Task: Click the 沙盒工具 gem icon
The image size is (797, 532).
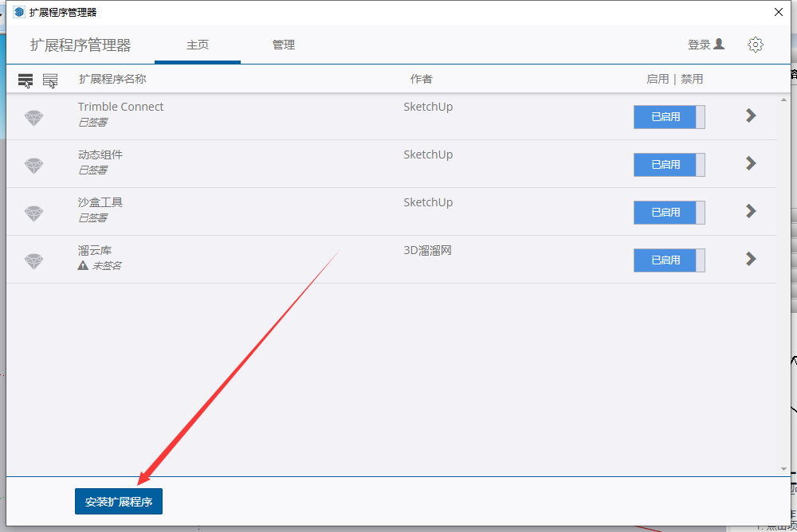Action: (34, 214)
